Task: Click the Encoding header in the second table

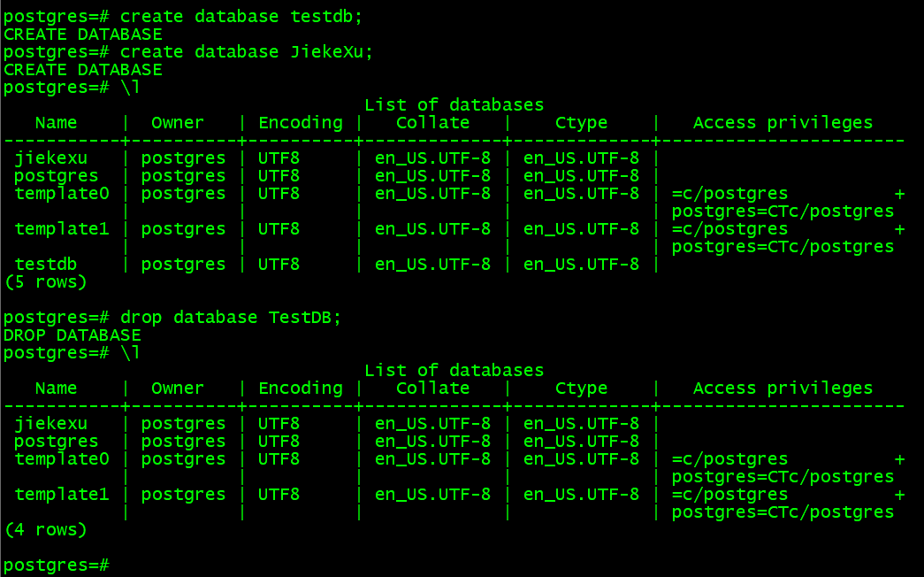Action: [x=301, y=389]
